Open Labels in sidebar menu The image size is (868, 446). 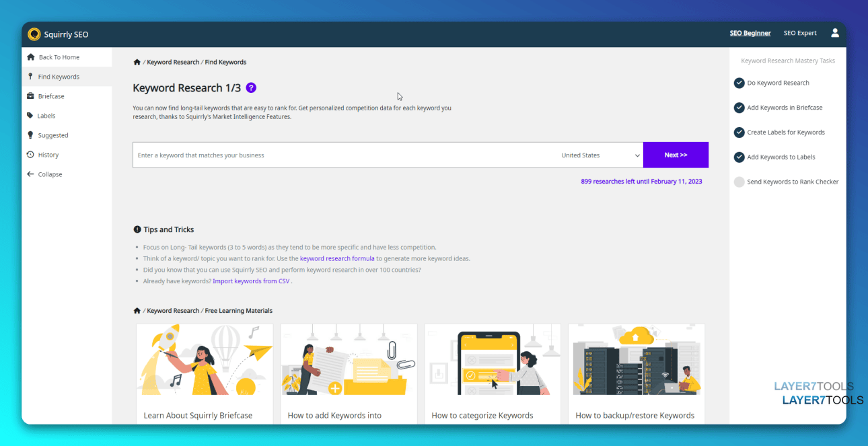coord(67,116)
